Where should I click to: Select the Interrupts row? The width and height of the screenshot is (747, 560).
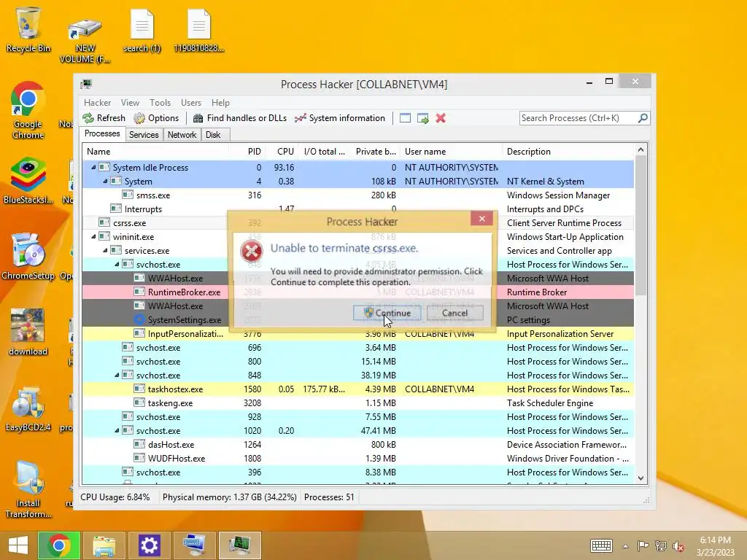[x=357, y=209]
